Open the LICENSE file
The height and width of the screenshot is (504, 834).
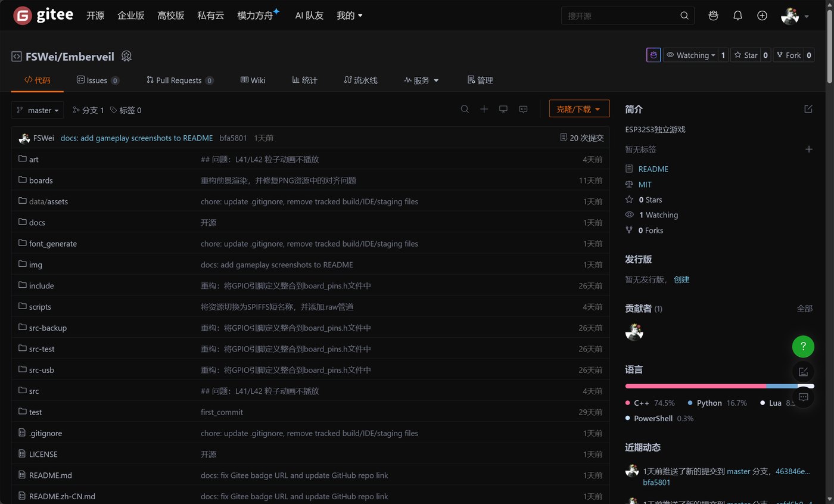pos(43,454)
